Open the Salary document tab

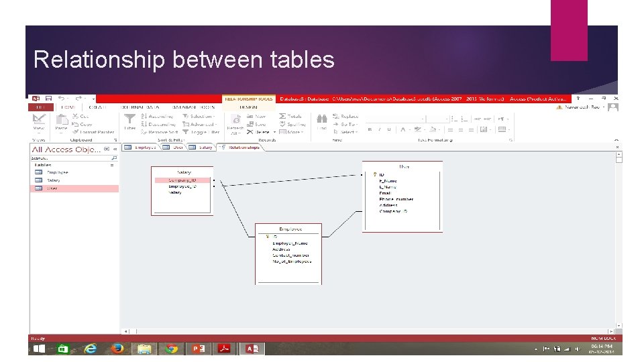point(201,147)
